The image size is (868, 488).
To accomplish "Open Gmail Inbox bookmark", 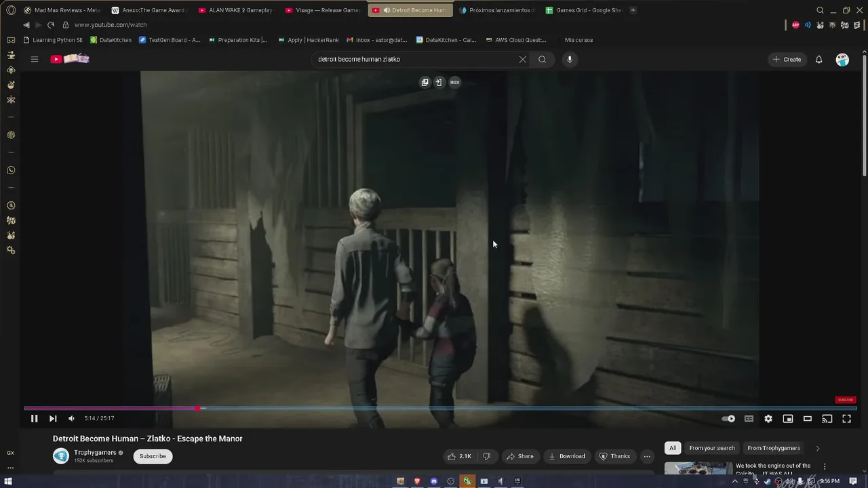I will (x=376, y=40).
